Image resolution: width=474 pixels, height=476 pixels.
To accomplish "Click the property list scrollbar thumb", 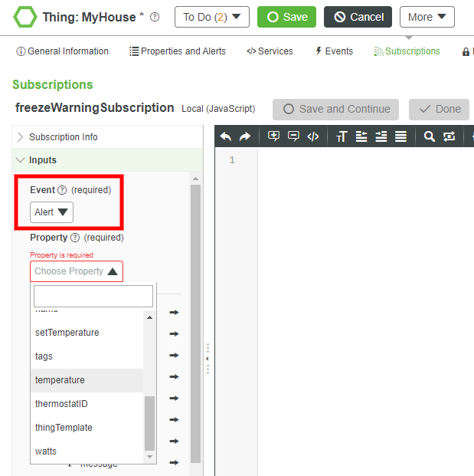I will (149, 423).
